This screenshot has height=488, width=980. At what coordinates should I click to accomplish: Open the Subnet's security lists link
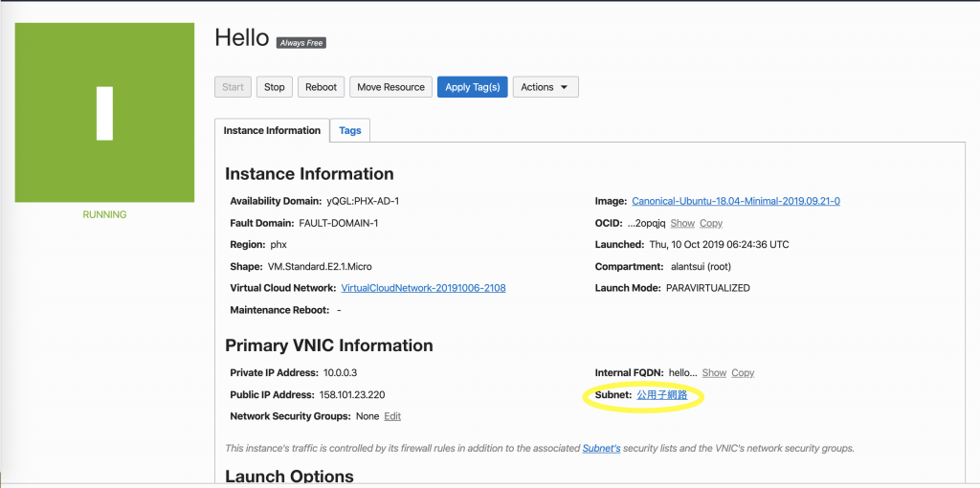point(602,448)
